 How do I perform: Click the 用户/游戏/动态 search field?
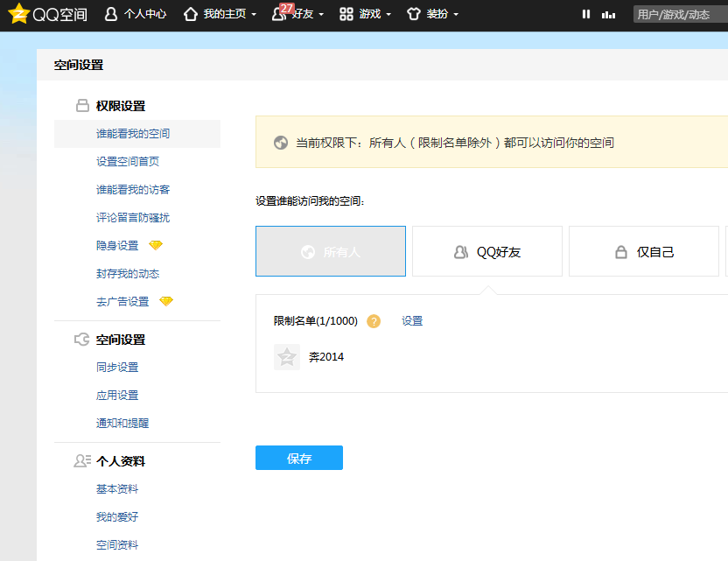tap(679, 14)
